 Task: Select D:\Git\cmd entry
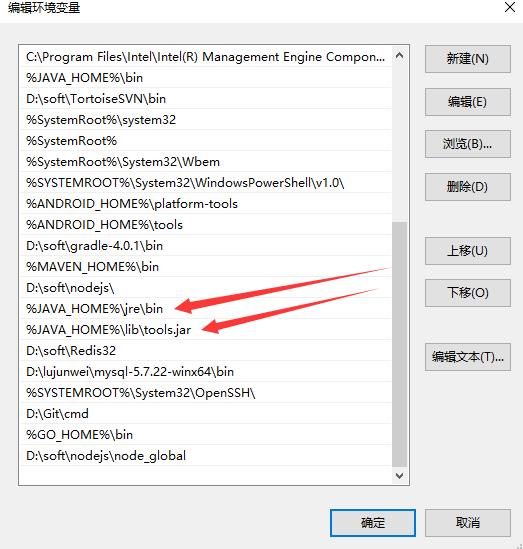point(205,414)
